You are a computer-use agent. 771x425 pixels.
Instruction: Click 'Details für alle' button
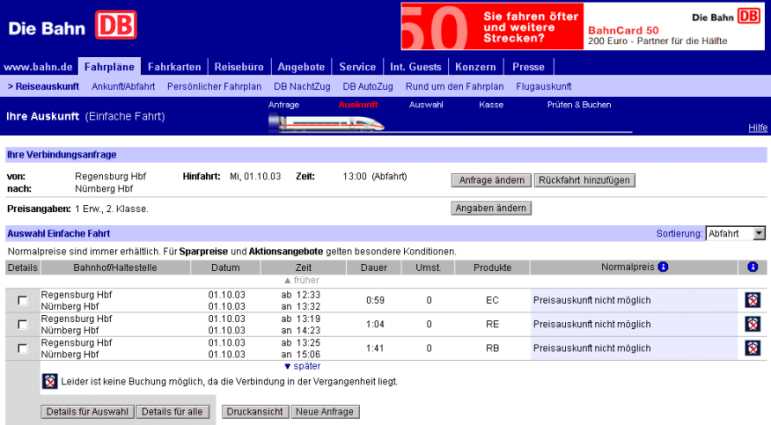coord(172,412)
